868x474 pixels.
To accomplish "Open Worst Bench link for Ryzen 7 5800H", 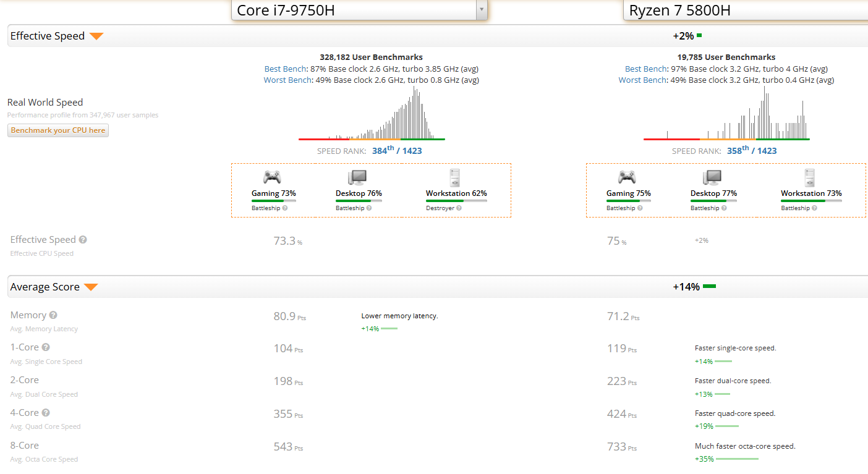I will 640,80.
